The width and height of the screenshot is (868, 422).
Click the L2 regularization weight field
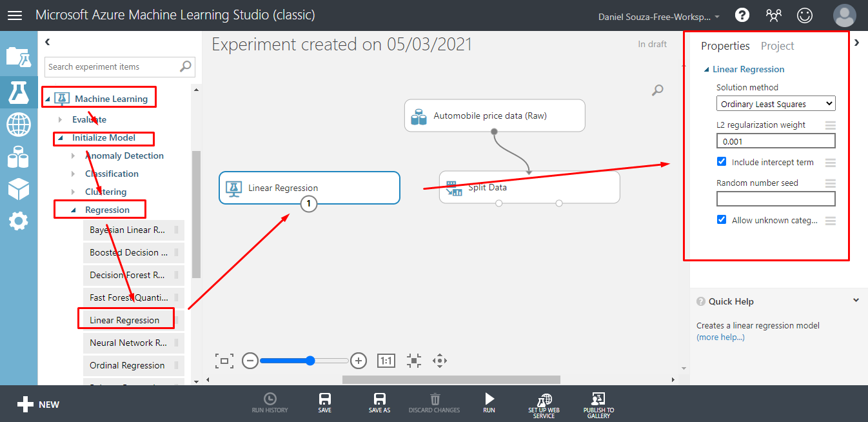coord(776,141)
